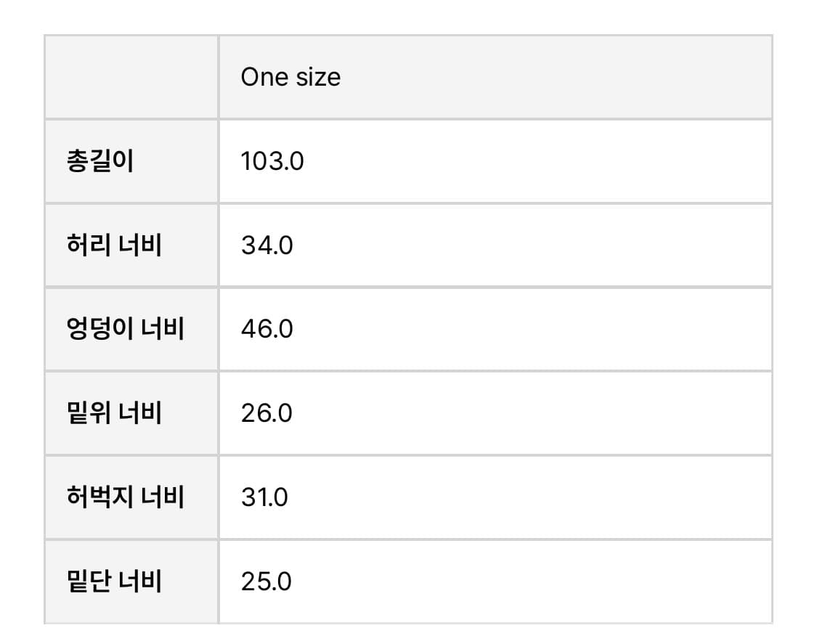Viewport: 817px width, 644px height.
Task: Select the 밑위 너비 row label
Action: [x=114, y=413]
